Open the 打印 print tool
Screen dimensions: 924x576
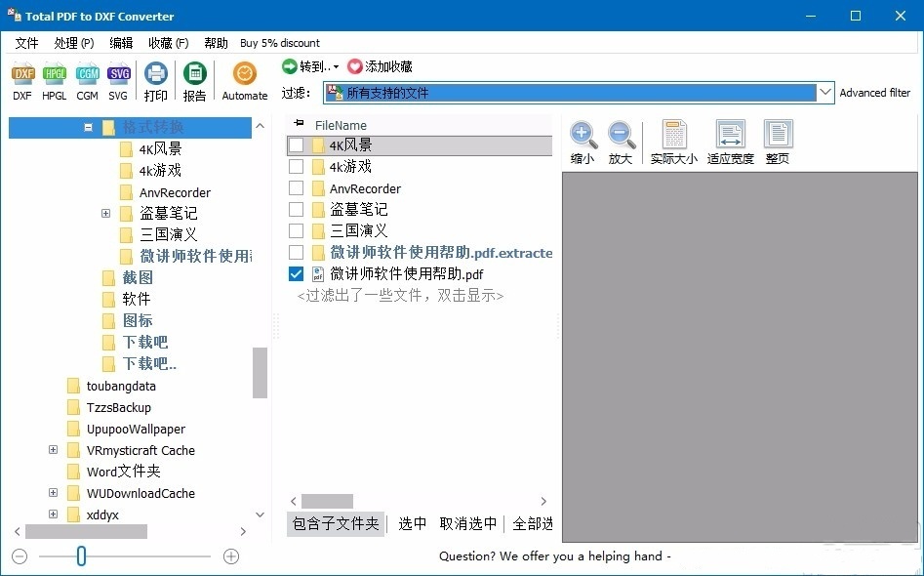[x=156, y=74]
